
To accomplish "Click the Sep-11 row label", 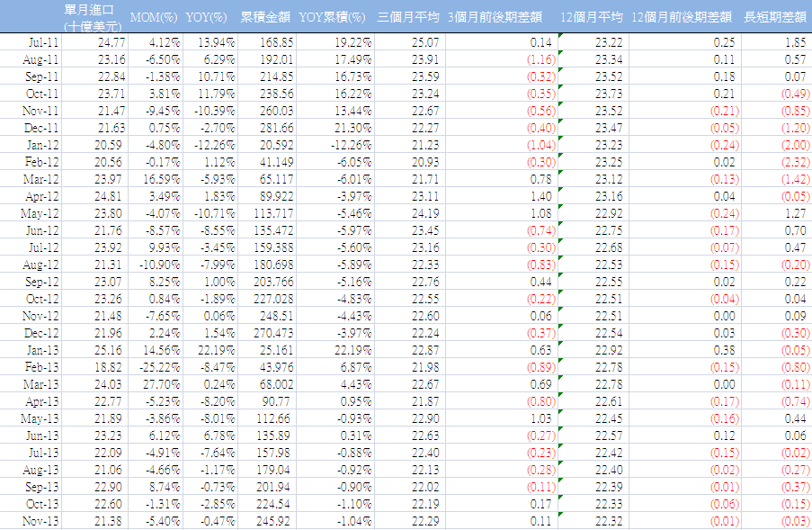I will tap(42, 76).
